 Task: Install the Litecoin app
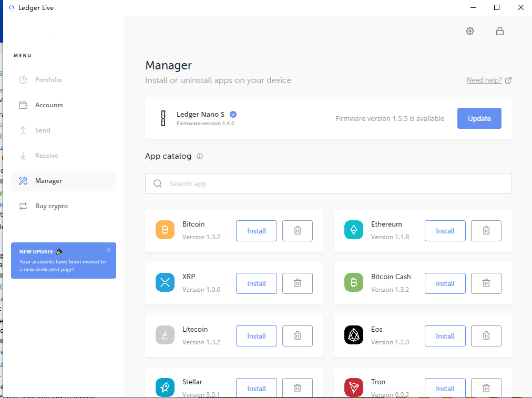coord(257,336)
